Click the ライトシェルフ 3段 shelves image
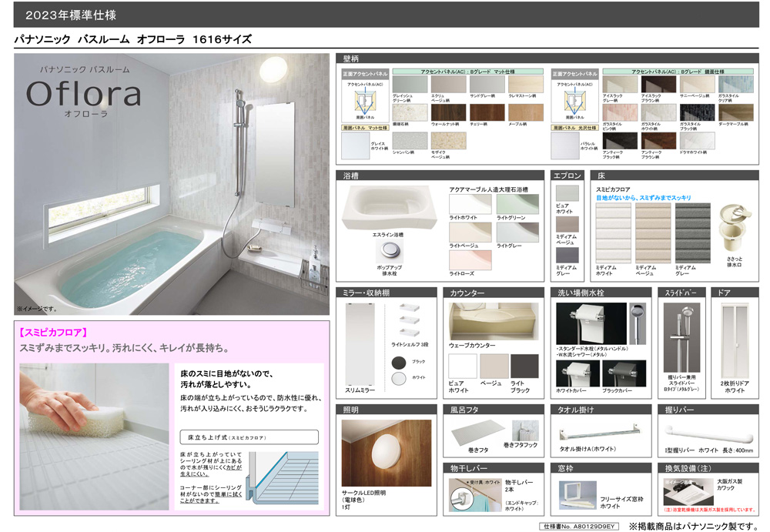 pos(410,320)
